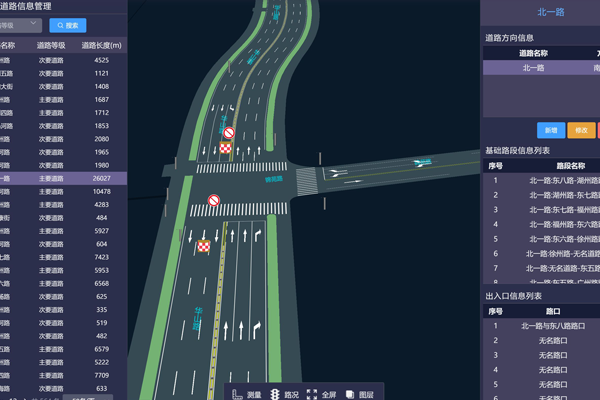Open the road grade dropdown filter
The width and height of the screenshot is (600, 400).
coord(20,25)
